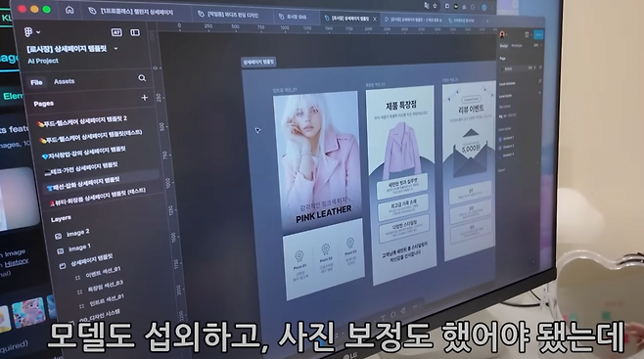Select the 특장점 섹션_03 layer
This screenshot has height=359, width=644.
(x=105, y=287)
